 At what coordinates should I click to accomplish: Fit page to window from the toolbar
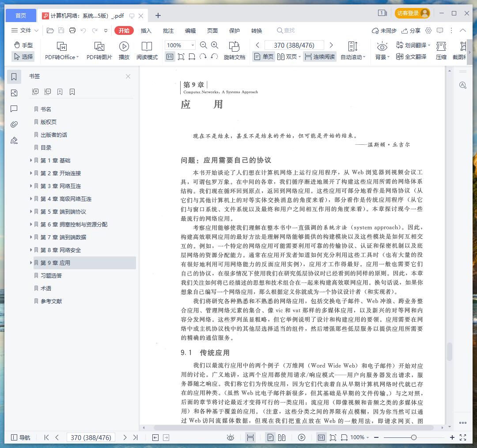(181, 56)
